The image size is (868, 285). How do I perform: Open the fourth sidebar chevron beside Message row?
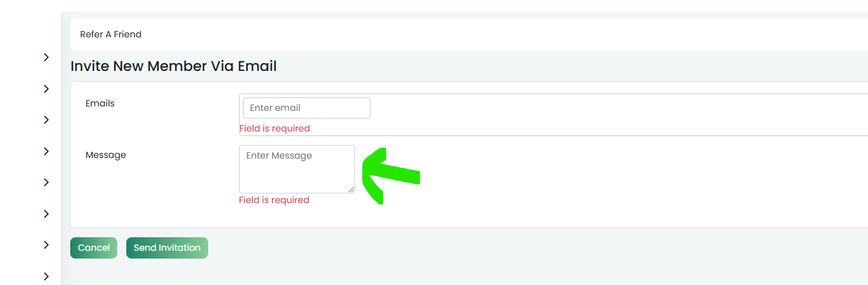(x=46, y=152)
